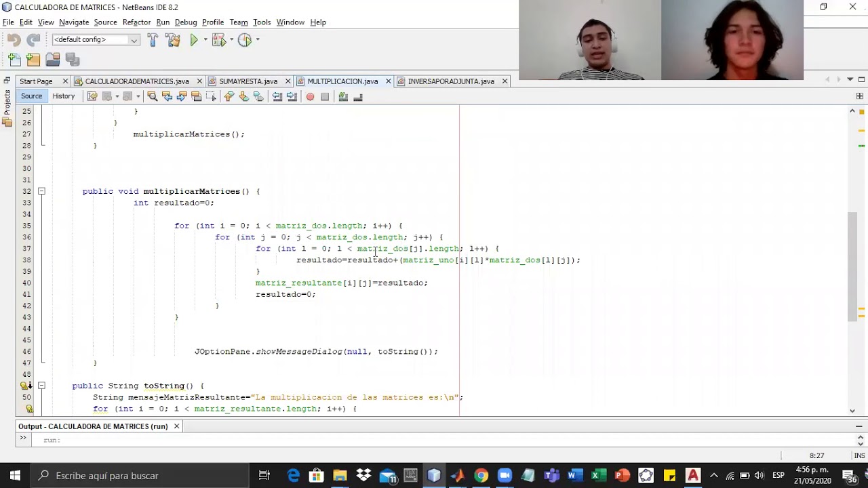868x488 pixels.
Task: Click the editor vertical scrollbar thumb
Action: pos(852,266)
